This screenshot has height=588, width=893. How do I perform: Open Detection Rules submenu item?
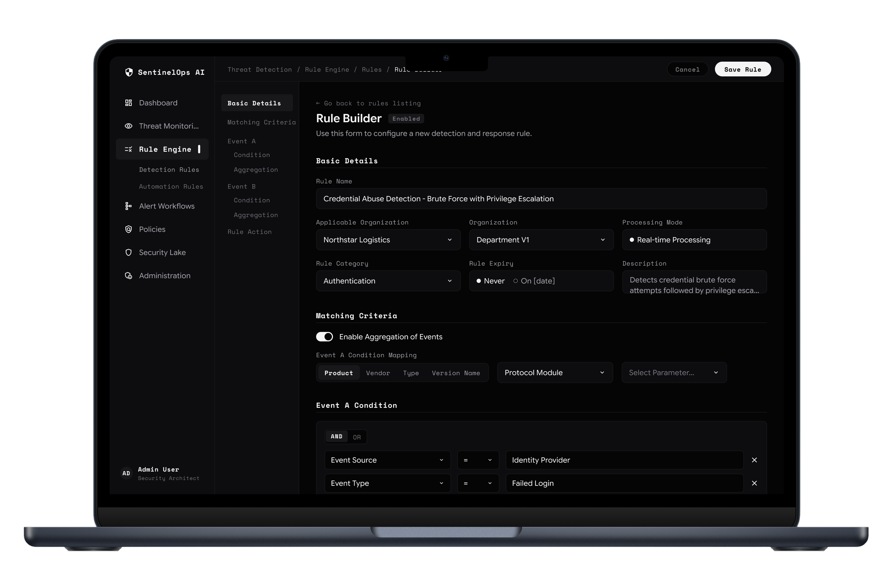tap(169, 170)
